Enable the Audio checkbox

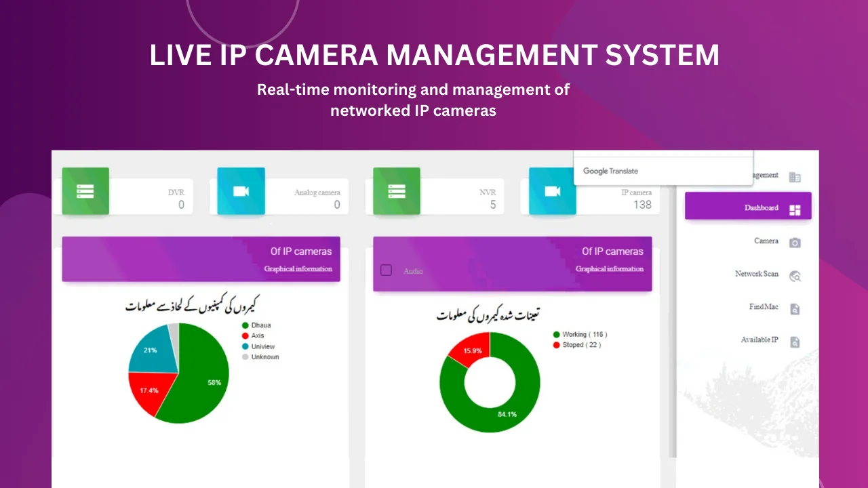click(x=387, y=270)
